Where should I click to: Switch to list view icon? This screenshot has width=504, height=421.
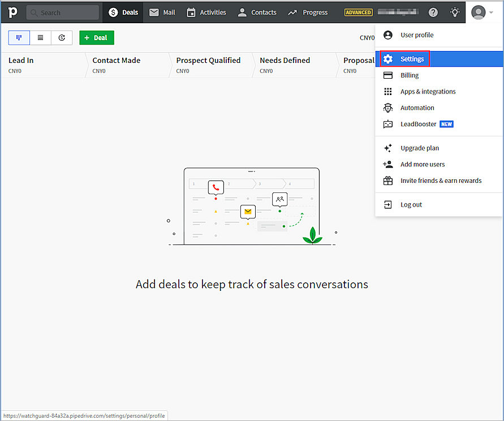pyautogui.click(x=40, y=38)
